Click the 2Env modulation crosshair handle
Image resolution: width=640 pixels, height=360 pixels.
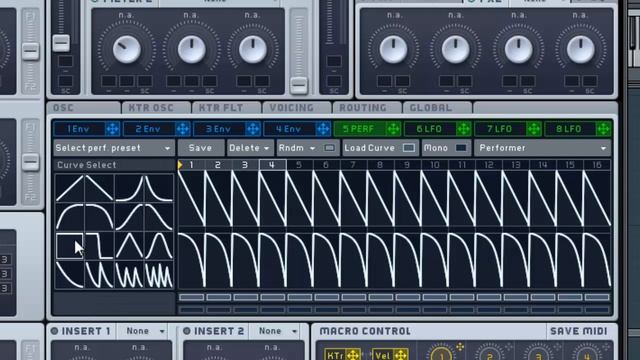point(182,129)
